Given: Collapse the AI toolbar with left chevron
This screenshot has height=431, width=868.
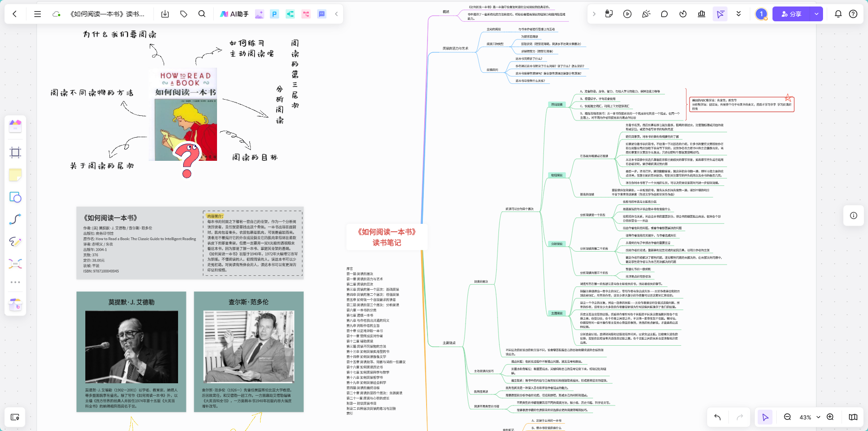Looking at the screenshot, I should (336, 14).
